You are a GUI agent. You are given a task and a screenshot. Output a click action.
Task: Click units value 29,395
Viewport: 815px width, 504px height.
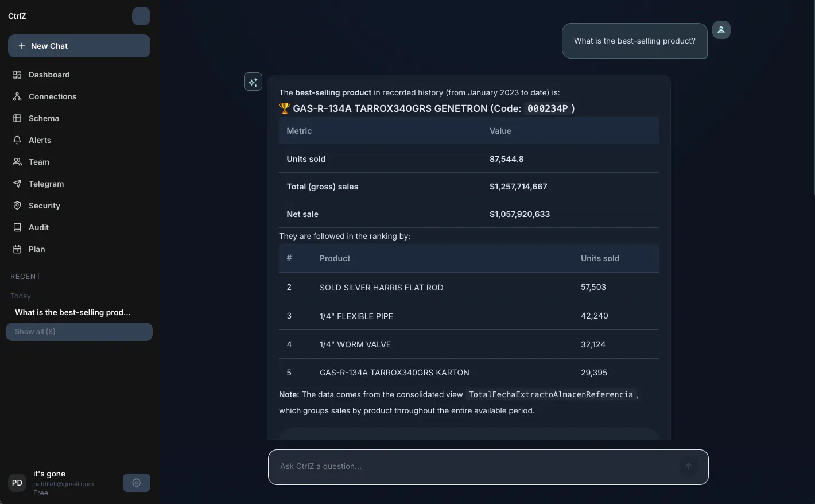(x=594, y=373)
